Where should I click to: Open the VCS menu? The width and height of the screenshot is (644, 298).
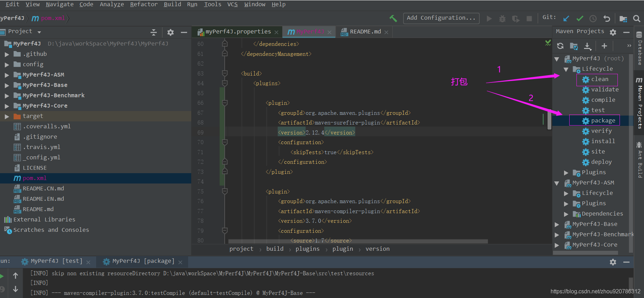coord(232,4)
